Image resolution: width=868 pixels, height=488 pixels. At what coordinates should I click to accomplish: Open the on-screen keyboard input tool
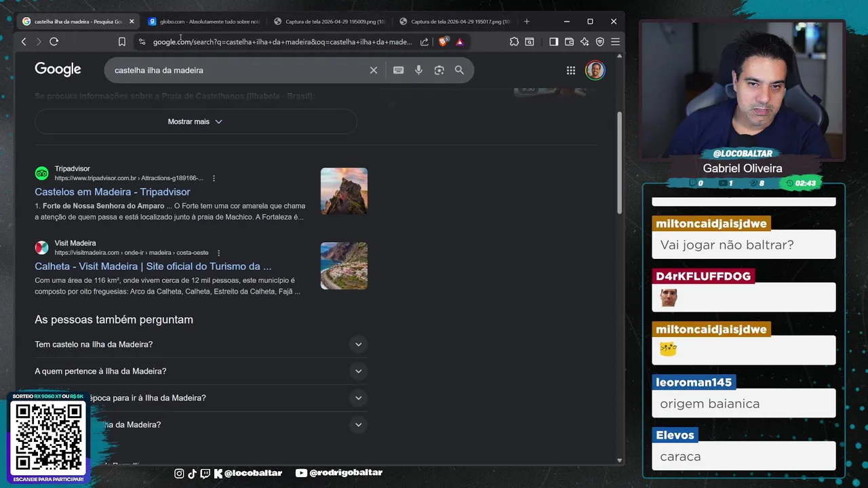coord(399,70)
